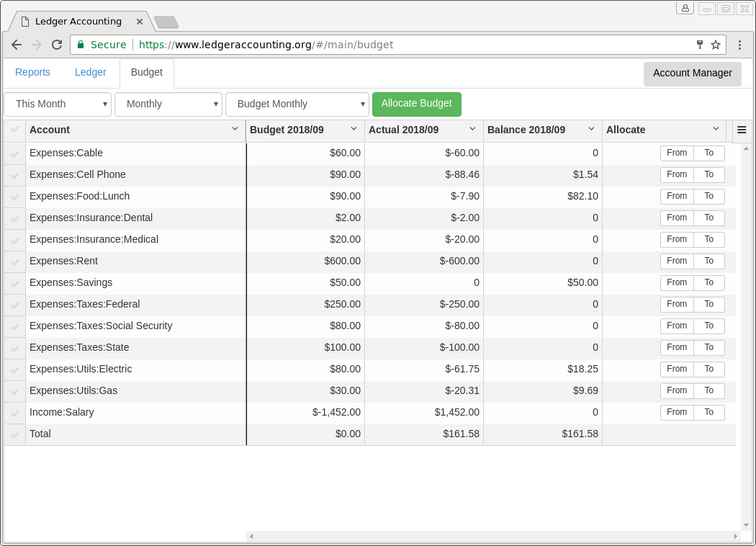Expand the Budget Monthly dropdown
Viewport: 756px width, 546px height.
pyautogui.click(x=297, y=104)
